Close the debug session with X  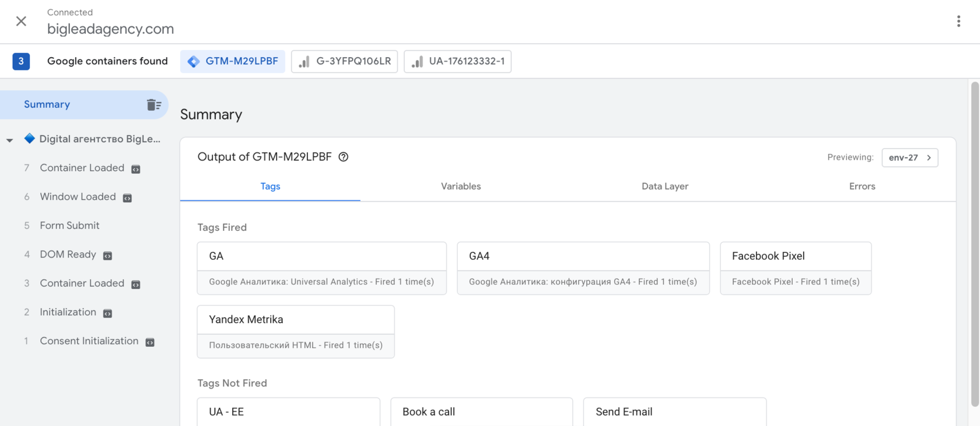[x=22, y=22]
